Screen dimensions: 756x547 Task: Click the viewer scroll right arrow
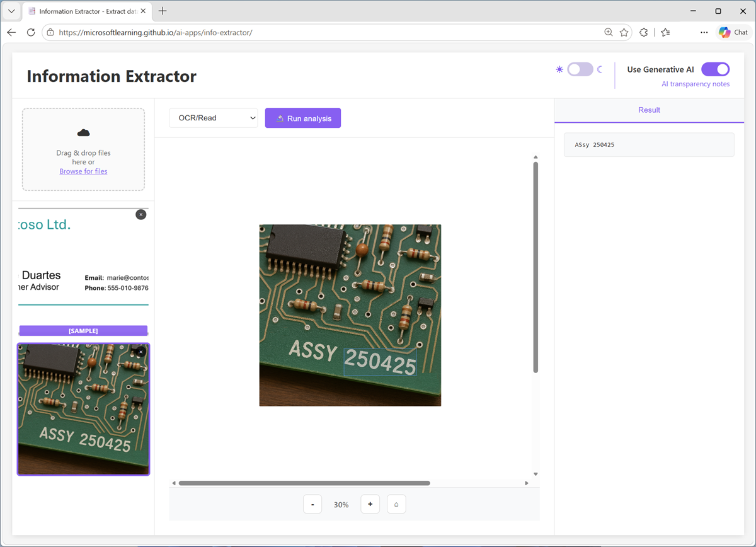[x=527, y=483]
